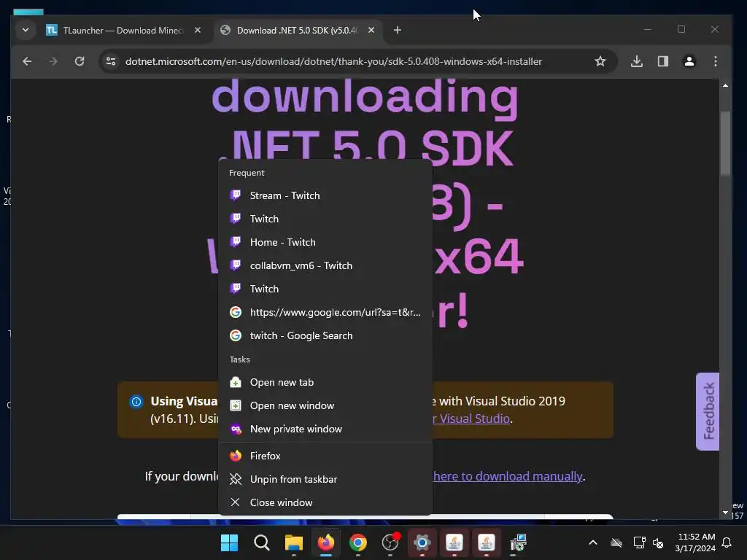Open a new browser tab with plus

coord(398,31)
